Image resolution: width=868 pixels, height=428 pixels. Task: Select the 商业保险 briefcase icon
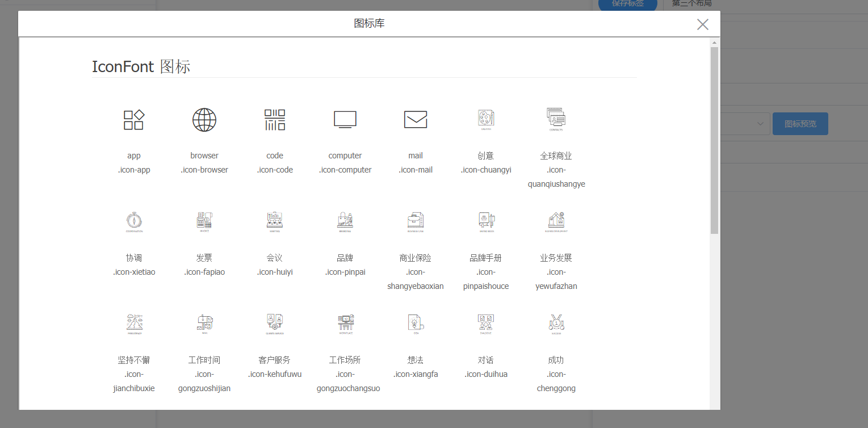pos(416,222)
